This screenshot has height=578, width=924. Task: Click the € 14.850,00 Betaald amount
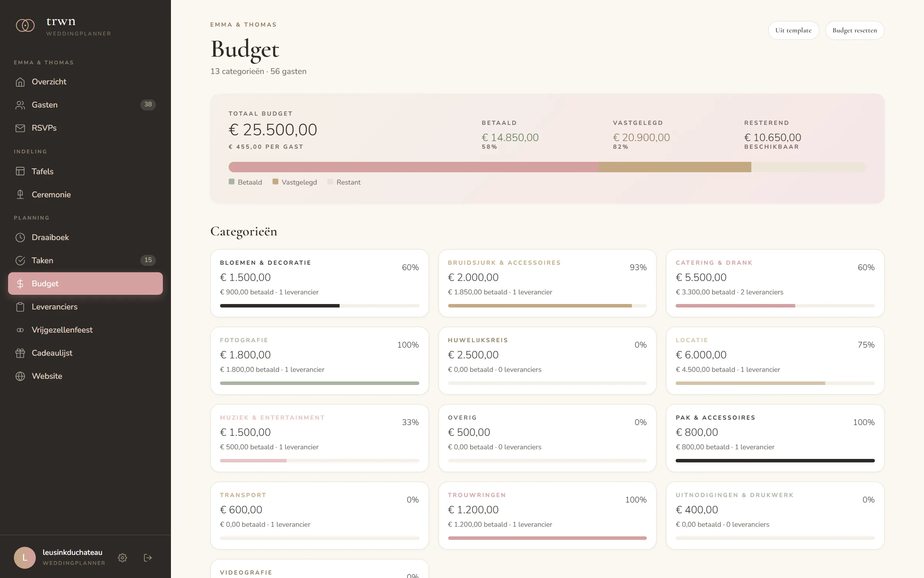tap(510, 138)
